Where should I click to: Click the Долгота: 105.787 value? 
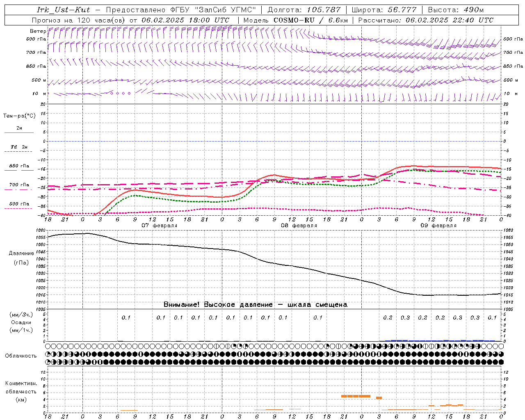tap(304, 10)
